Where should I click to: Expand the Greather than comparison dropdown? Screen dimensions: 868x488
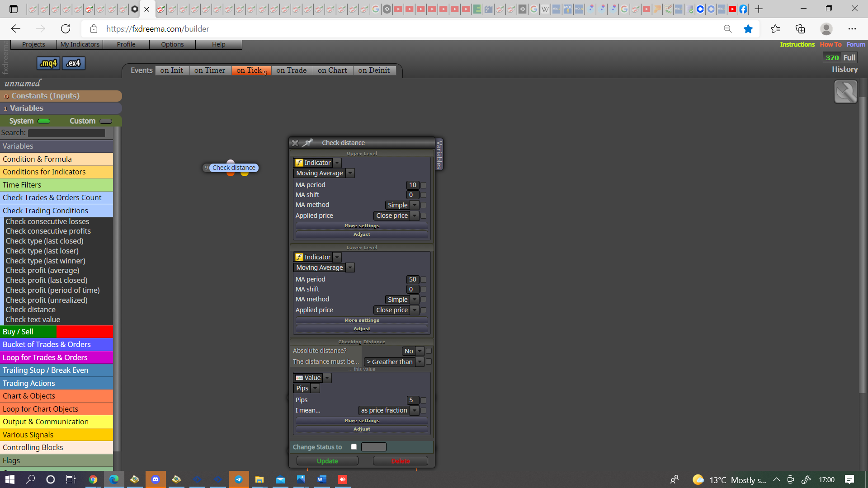(394, 362)
